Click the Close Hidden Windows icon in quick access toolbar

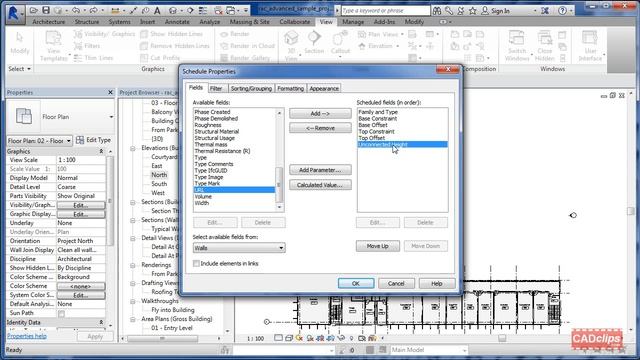(218, 10)
